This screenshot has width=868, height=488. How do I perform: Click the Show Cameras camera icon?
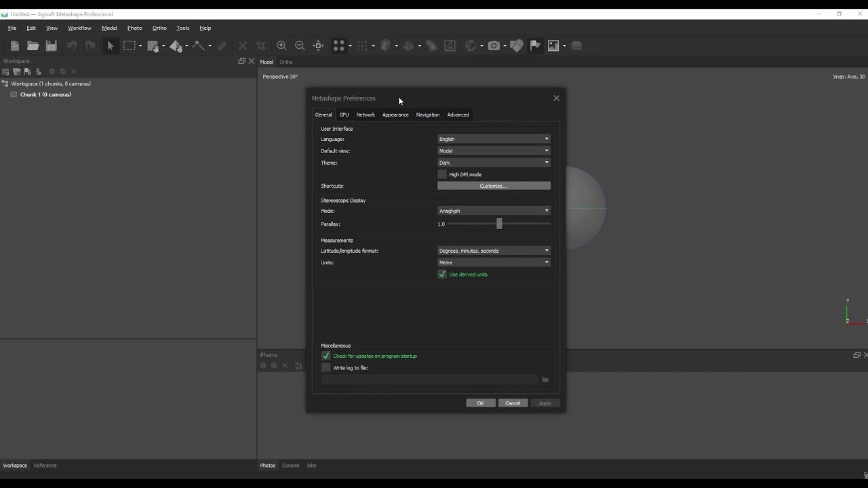point(494,45)
